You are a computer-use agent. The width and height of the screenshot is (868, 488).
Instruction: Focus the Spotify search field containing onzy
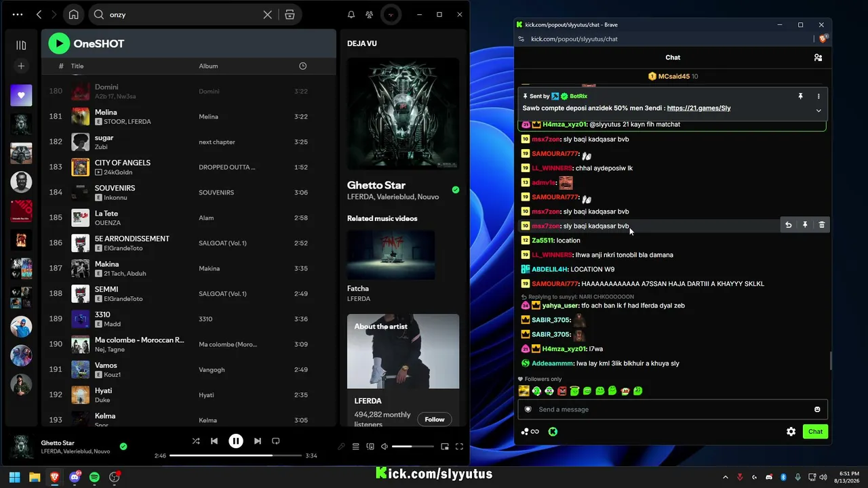pyautogui.click(x=182, y=14)
